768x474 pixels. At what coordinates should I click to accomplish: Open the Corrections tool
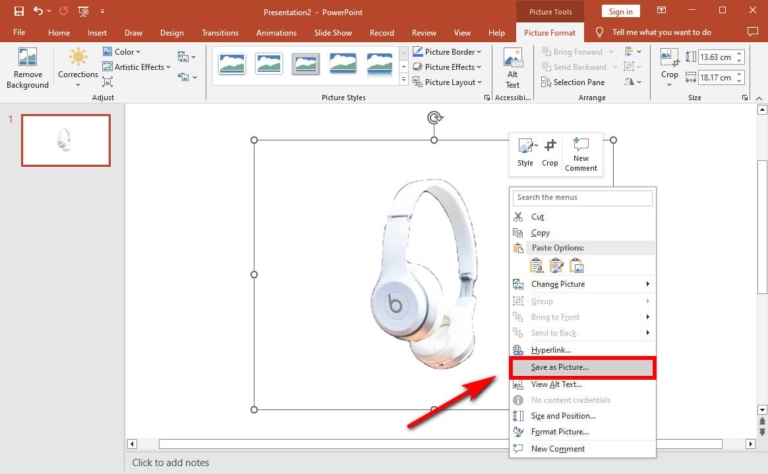78,64
